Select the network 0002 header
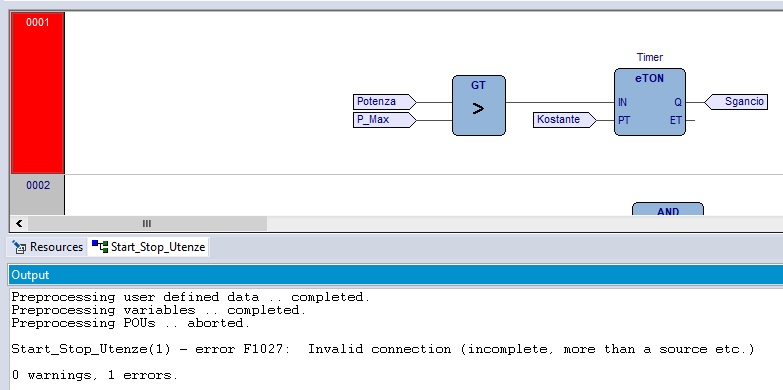The width and height of the screenshot is (783, 390). [37, 195]
